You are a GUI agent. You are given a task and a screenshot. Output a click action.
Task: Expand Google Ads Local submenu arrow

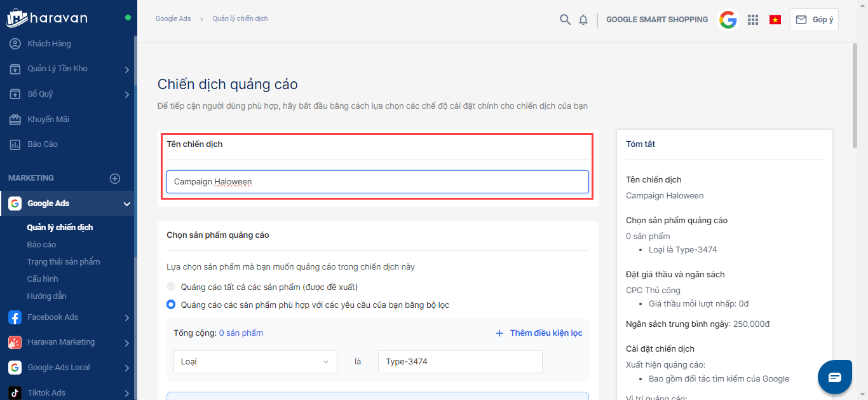coord(127,368)
